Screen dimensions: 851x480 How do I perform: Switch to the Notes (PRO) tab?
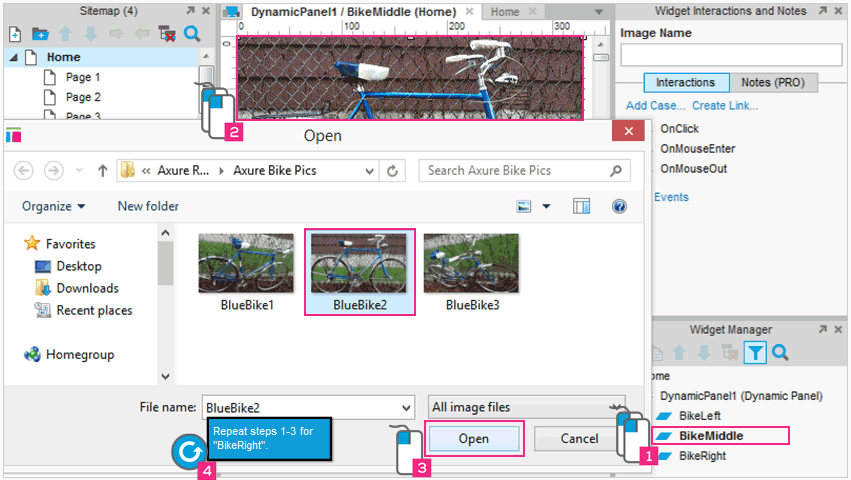tap(773, 83)
